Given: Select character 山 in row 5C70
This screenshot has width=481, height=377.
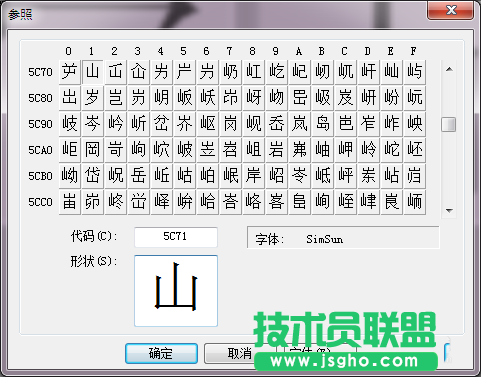Looking at the screenshot, I should pyautogui.click(x=92, y=72).
